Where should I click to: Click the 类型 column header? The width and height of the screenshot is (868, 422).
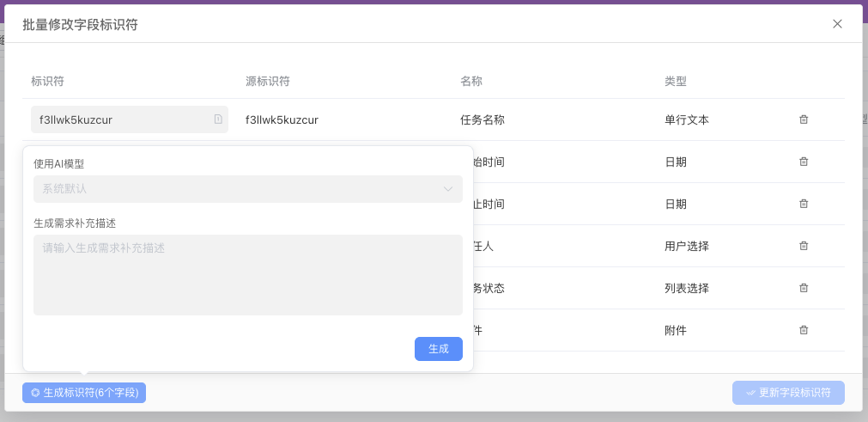[676, 82]
